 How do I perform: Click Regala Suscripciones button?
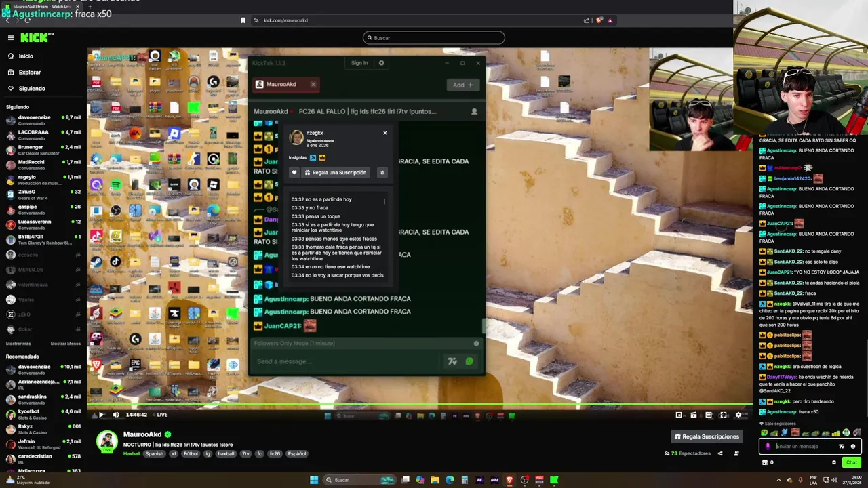(x=706, y=436)
